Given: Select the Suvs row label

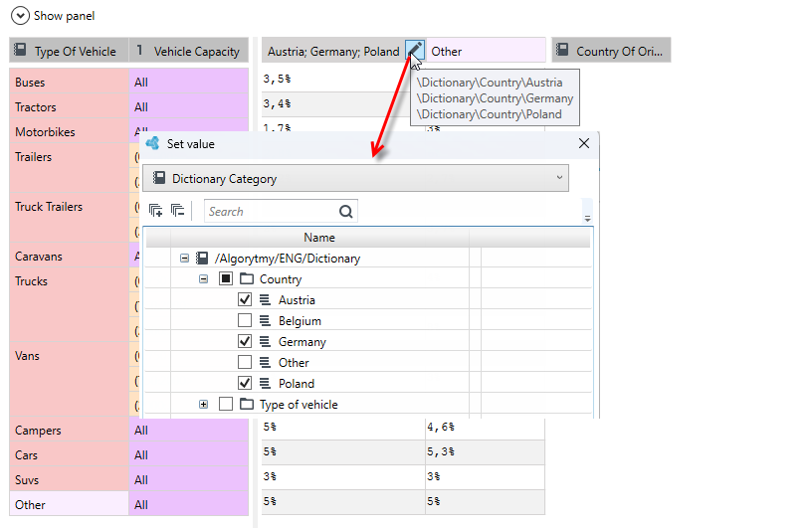Looking at the screenshot, I should coord(69,479).
